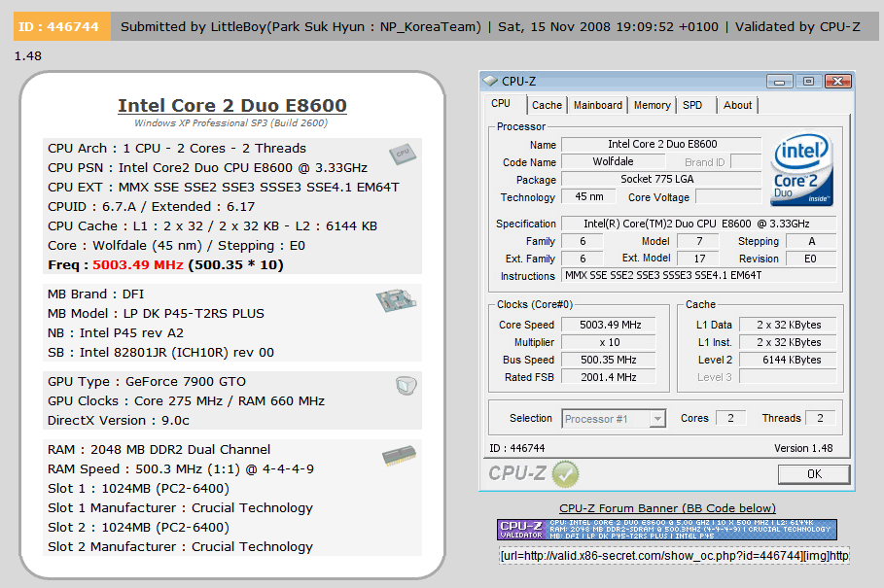This screenshot has width=884, height=588.
Task: Click the Revision E0 field
Action: pos(811,259)
